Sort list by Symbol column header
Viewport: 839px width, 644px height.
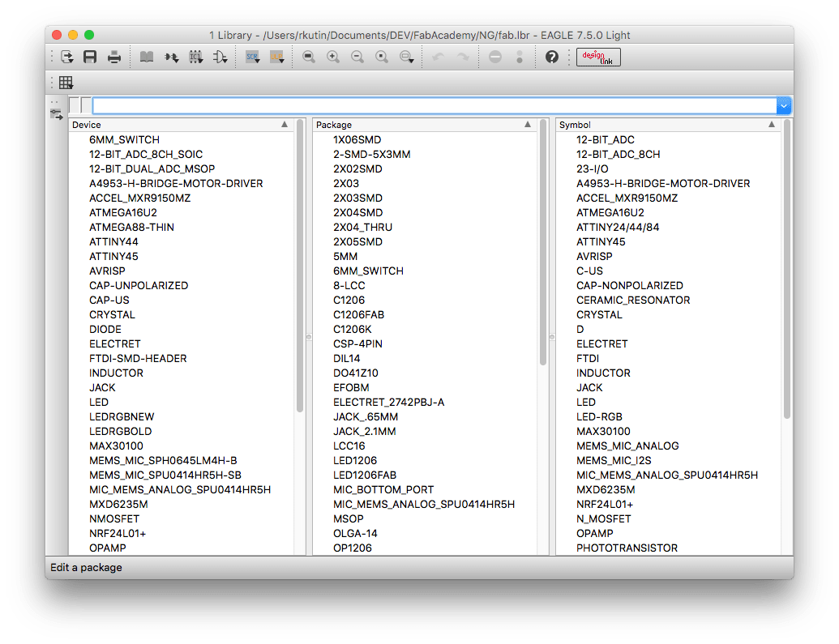tap(668, 125)
